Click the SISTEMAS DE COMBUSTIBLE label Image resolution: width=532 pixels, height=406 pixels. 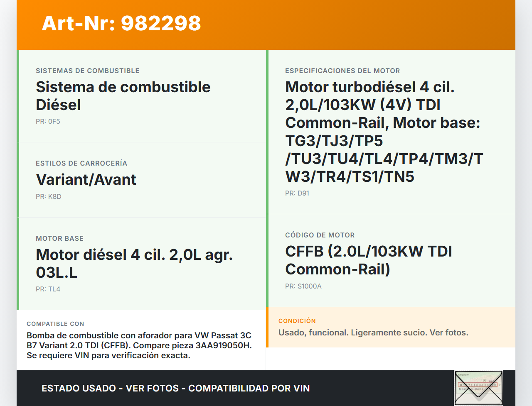pyautogui.click(x=88, y=71)
